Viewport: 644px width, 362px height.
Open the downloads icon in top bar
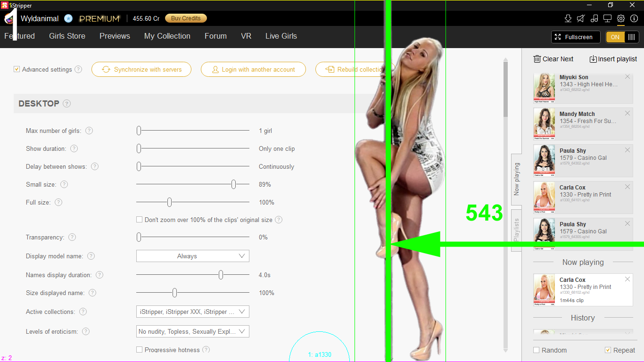point(568,18)
